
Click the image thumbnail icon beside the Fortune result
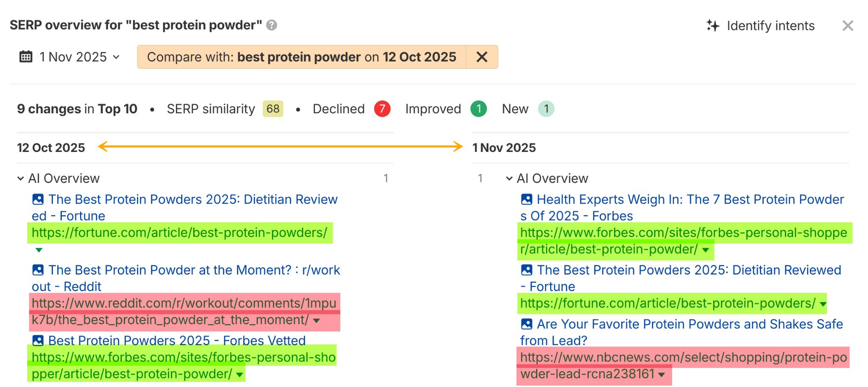pyautogui.click(x=38, y=199)
